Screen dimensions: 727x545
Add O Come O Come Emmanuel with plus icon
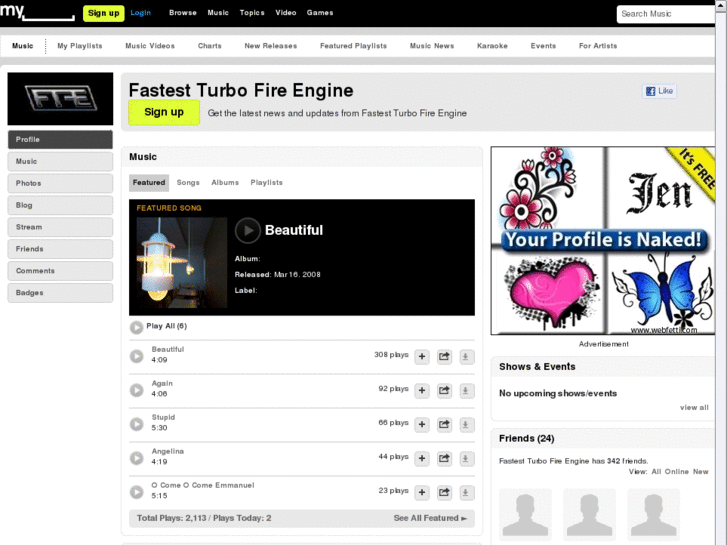coord(422,492)
